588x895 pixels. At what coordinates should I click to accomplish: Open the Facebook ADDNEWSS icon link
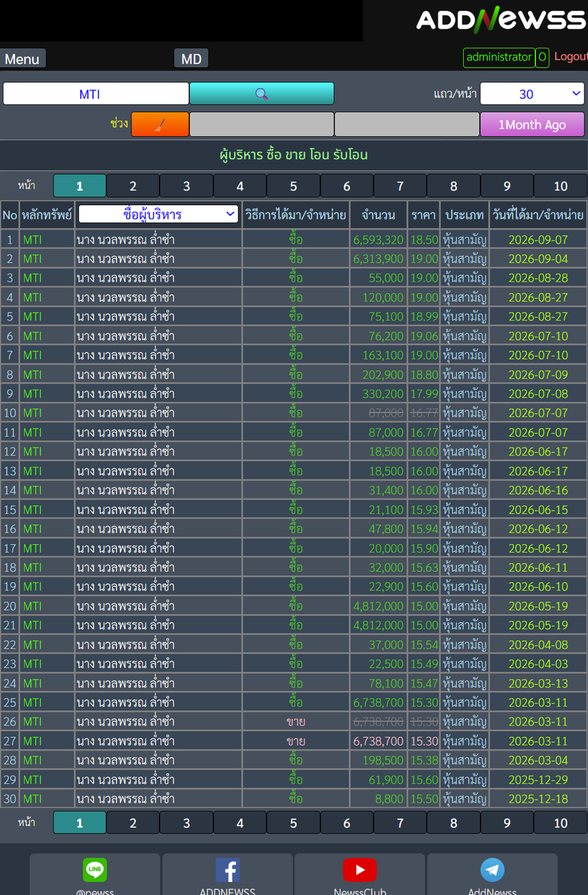(227, 870)
